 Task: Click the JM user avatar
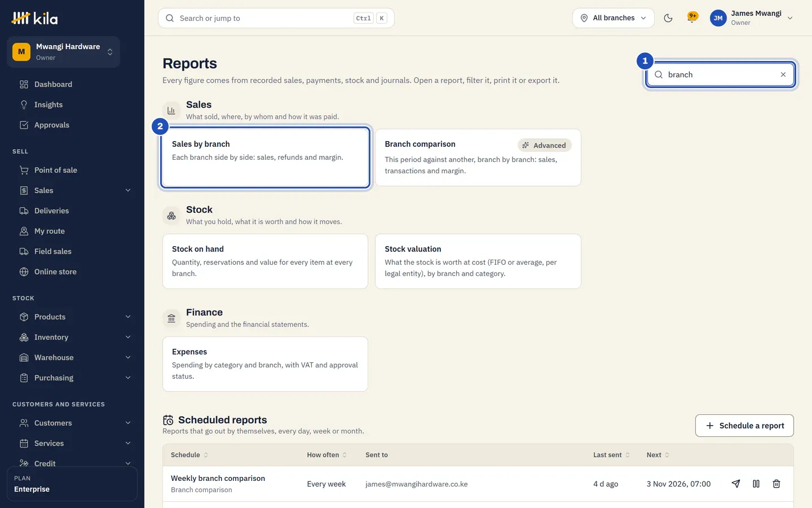pyautogui.click(x=718, y=18)
